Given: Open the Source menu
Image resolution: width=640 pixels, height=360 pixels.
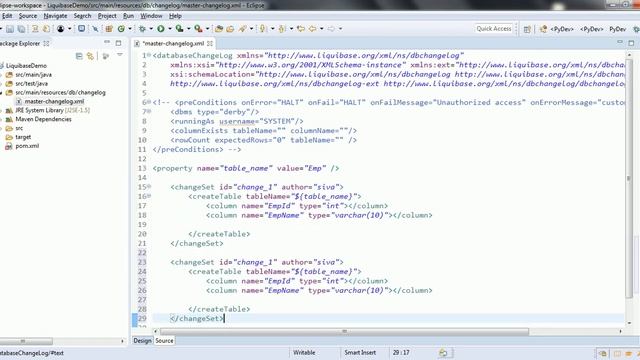Looking at the screenshot, I should 28,16.
